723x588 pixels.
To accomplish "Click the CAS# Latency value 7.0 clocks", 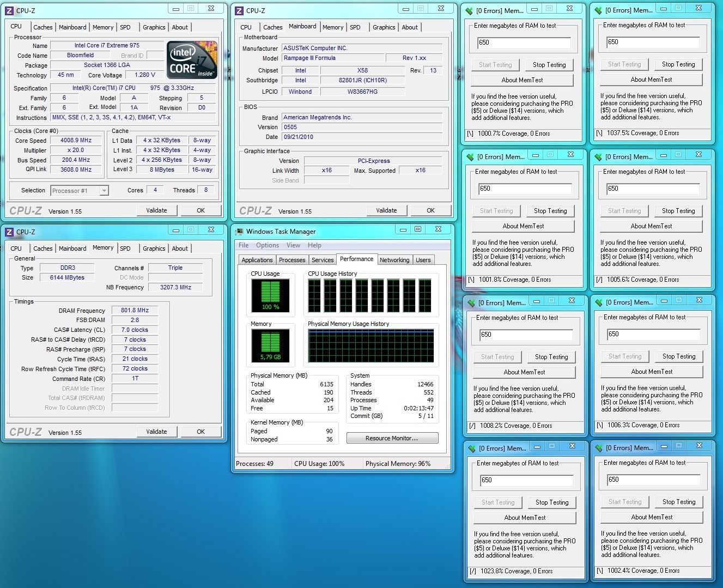I will pyautogui.click(x=135, y=330).
